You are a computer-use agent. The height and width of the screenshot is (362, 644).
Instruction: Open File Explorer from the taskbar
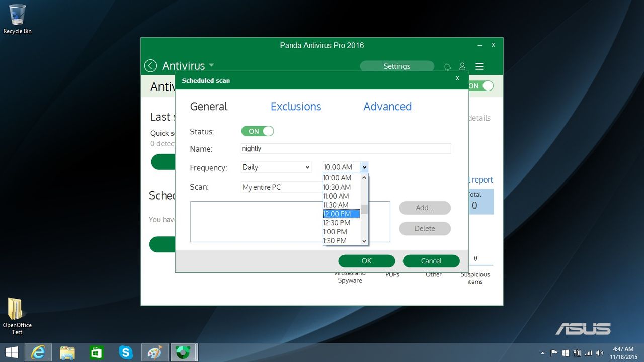[x=67, y=352]
